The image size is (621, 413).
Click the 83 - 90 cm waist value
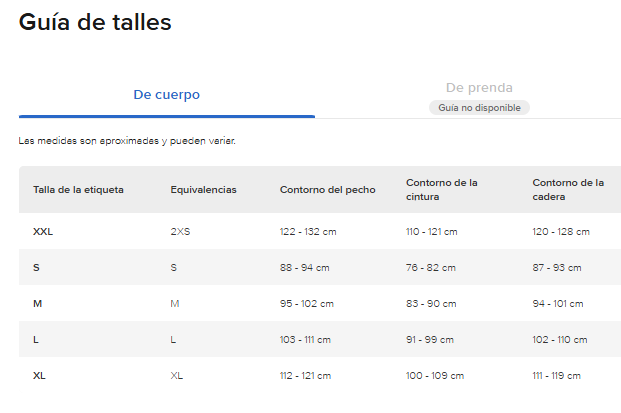pyautogui.click(x=431, y=304)
